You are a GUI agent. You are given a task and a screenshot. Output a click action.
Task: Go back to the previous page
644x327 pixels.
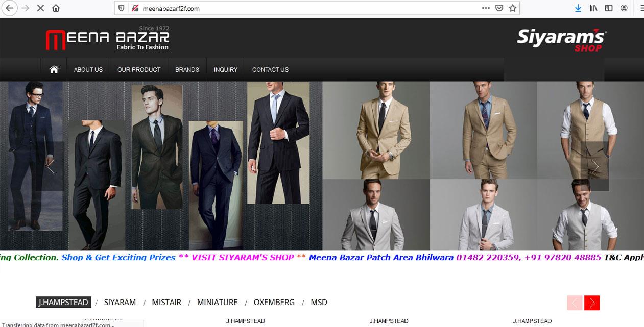coord(9,8)
